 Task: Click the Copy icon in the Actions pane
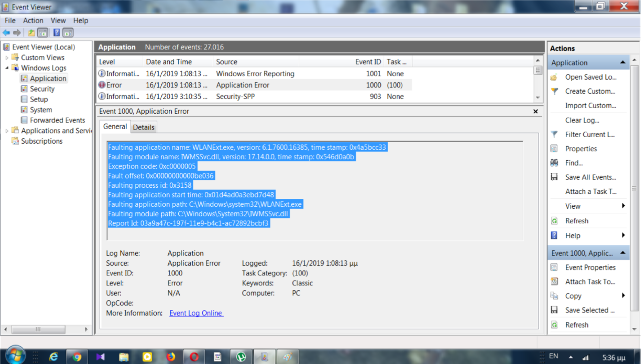[554, 296]
